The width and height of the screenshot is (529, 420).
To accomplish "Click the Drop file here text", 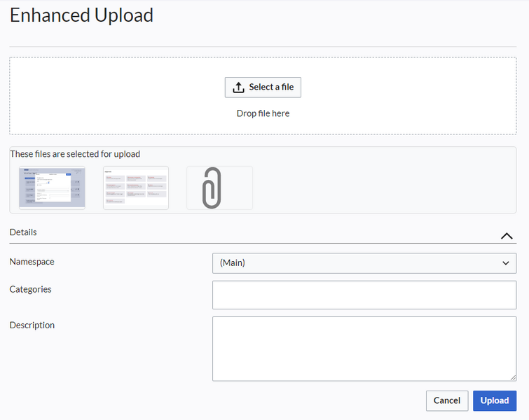I will tap(263, 113).
